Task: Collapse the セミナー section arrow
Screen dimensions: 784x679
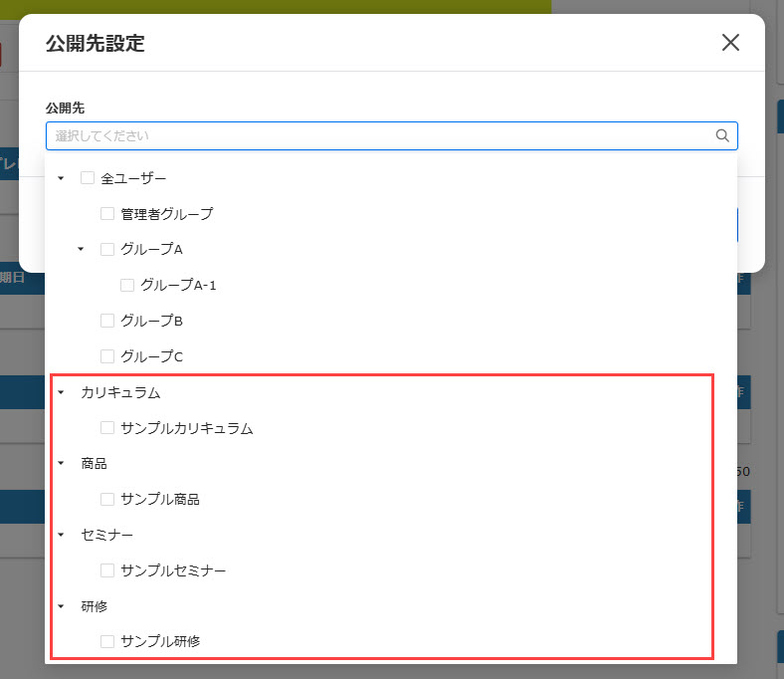Action: (x=61, y=536)
